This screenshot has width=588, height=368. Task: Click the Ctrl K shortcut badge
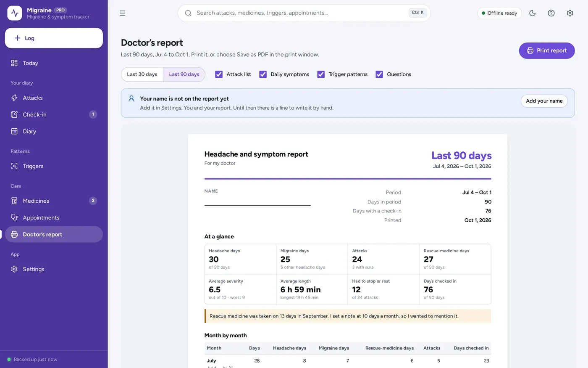[x=418, y=13]
